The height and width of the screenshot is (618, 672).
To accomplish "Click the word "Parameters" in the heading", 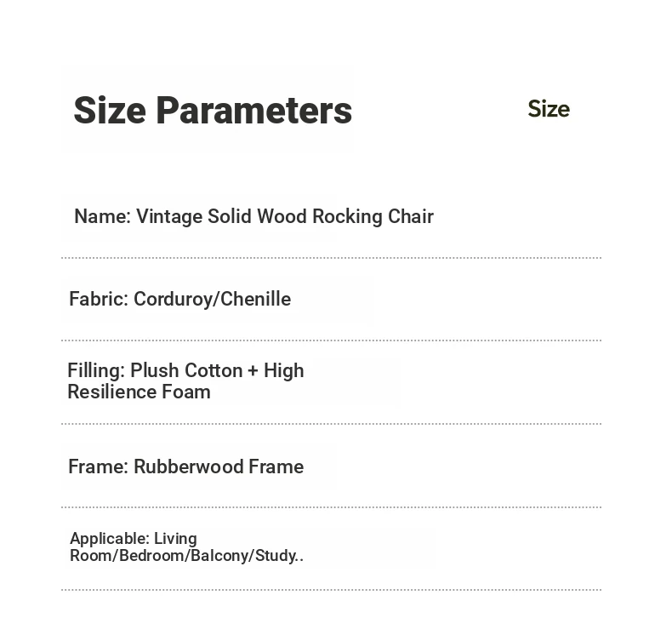I will tap(253, 111).
